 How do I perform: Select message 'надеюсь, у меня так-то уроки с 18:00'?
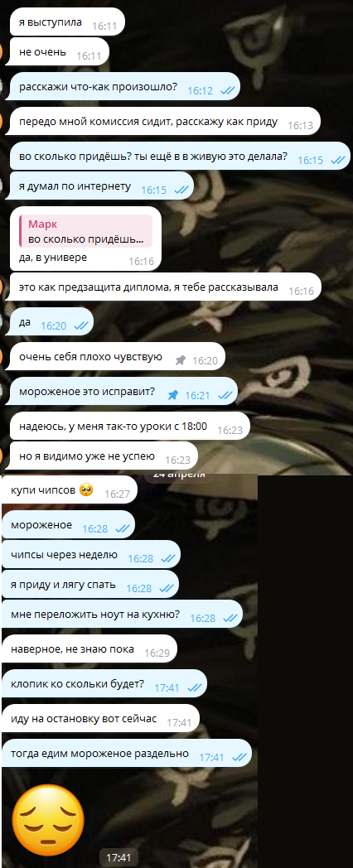point(129,427)
